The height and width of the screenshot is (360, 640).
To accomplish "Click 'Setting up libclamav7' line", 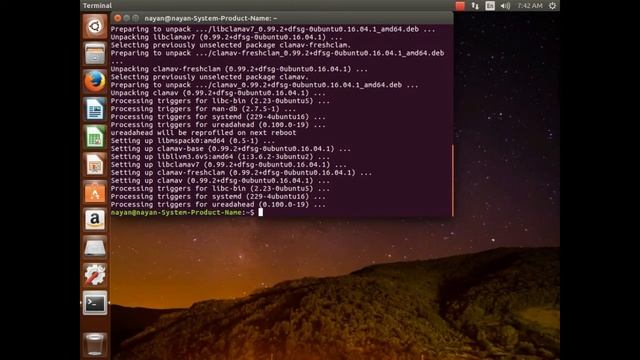I will tap(229, 164).
